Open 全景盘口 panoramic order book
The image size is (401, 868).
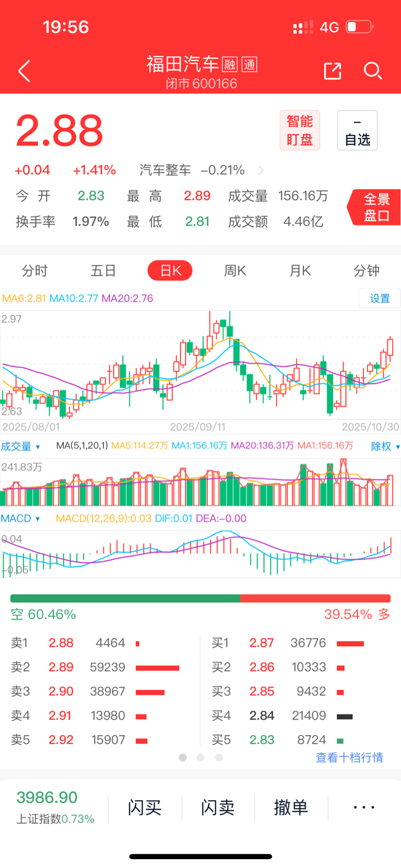point(375,207)
